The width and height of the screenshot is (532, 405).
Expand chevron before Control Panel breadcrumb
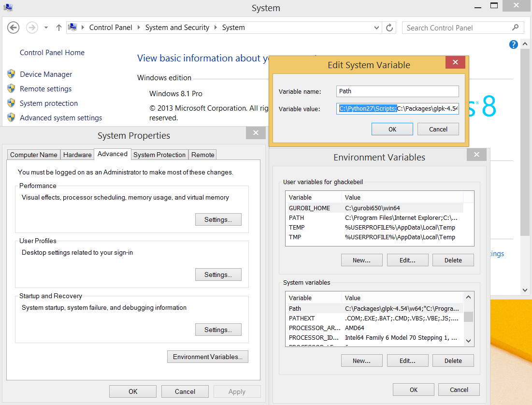point(83,28)
